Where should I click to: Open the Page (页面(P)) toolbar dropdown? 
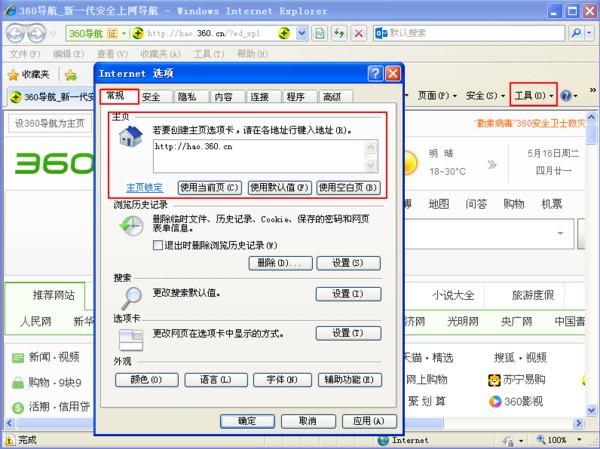(x=437, y=96)
